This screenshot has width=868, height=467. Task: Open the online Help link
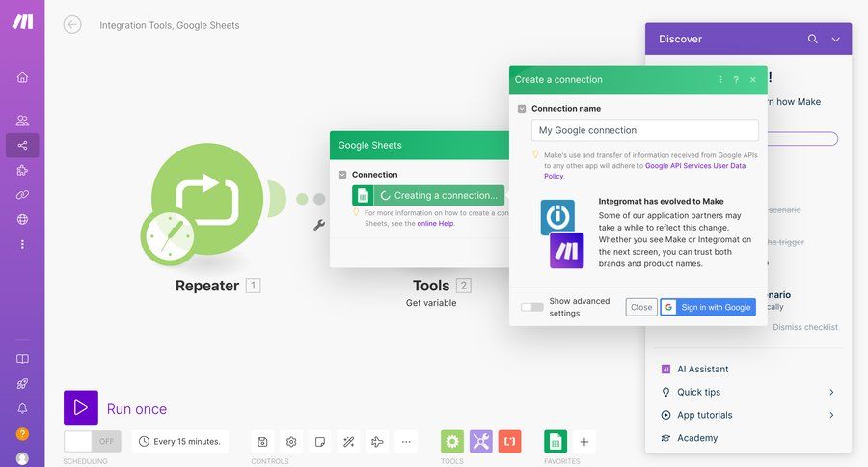pos(435,223)
